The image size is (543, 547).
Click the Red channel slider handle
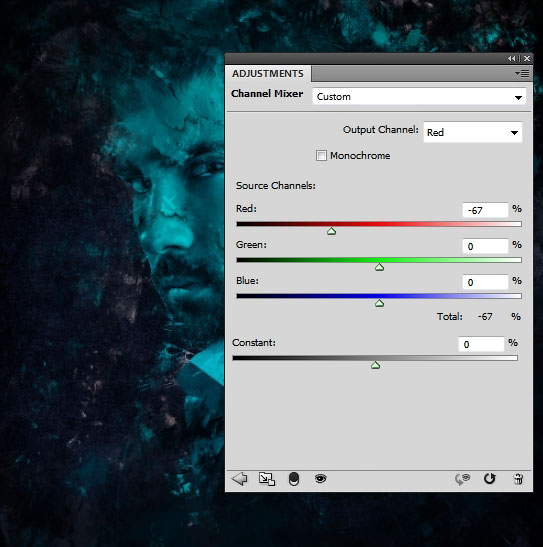coord(331,231)
